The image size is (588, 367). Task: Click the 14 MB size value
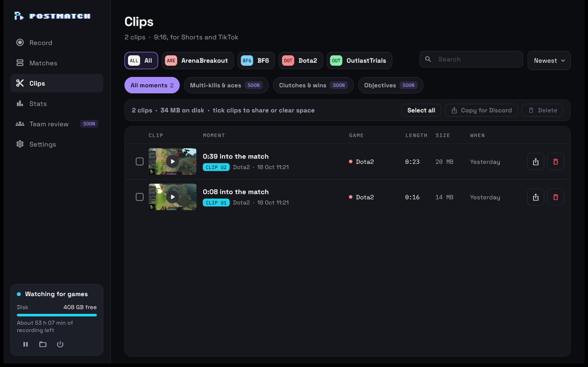coord(444,197)
